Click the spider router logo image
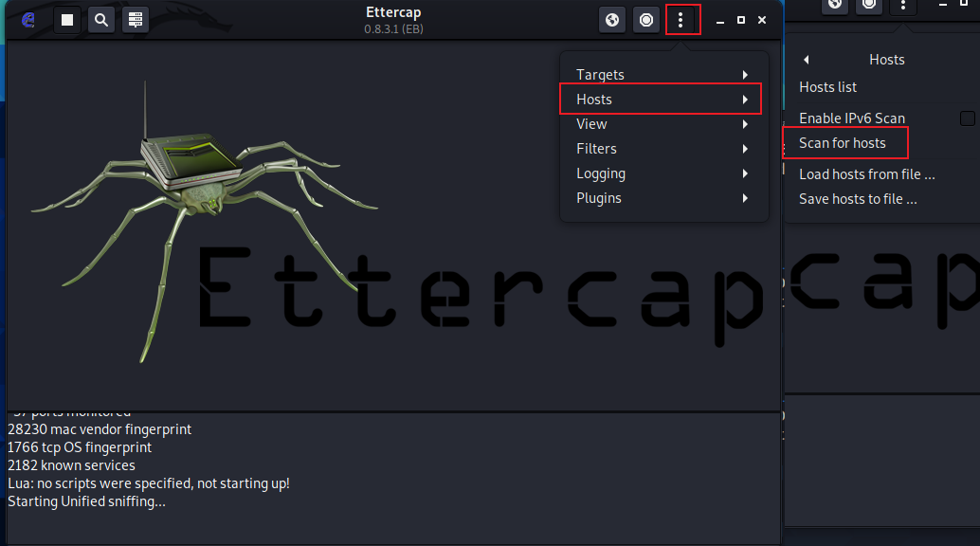This screenshot has height=546, width=980. pyautogui.click(x=204, y=222)
